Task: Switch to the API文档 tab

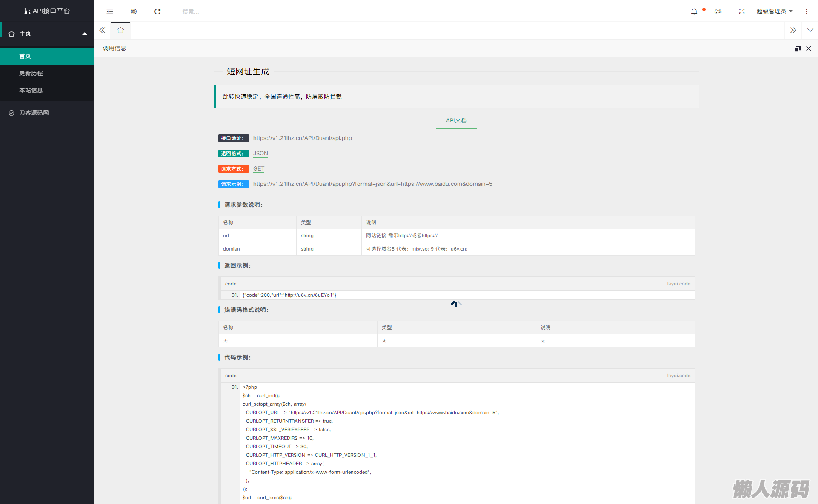Action: [456, 120]
